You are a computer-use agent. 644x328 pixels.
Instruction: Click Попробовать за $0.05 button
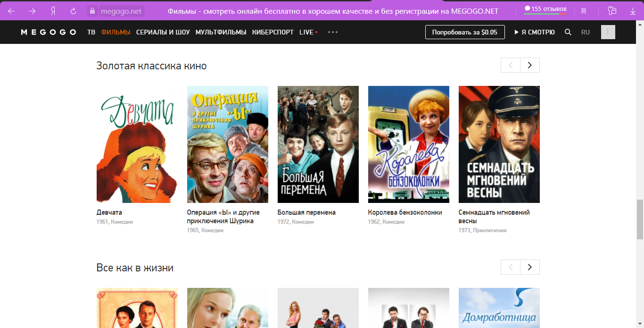tap(465, 32)
